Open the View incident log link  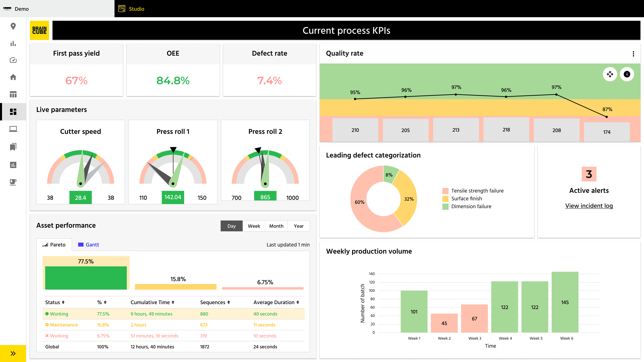(589, 206)
